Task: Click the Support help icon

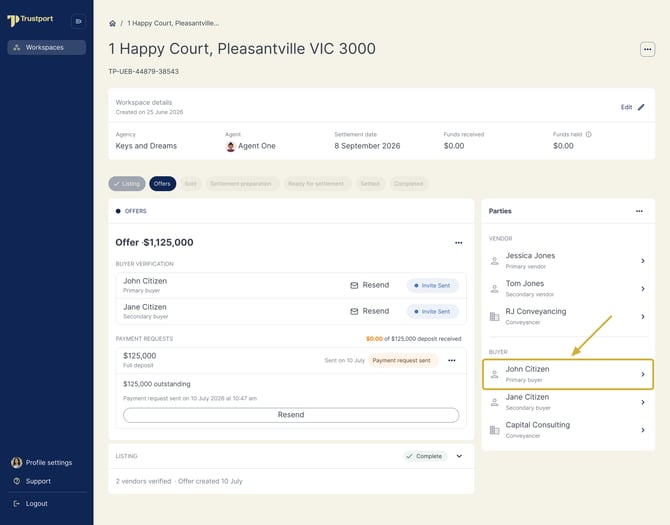Action: tap(17, 481)
